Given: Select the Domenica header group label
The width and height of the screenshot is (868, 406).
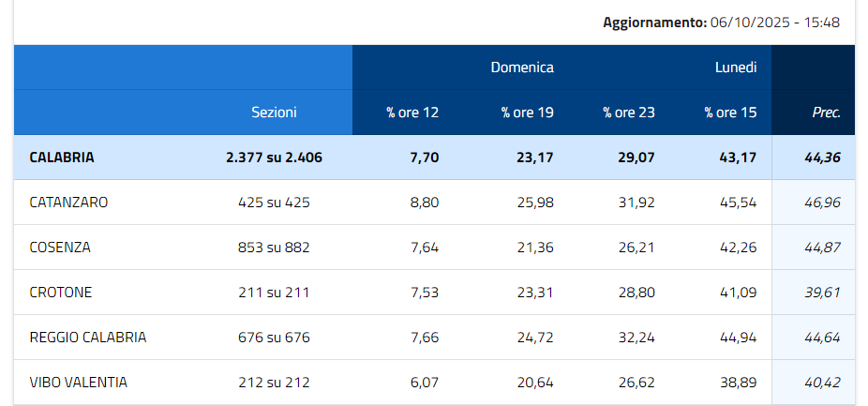Looking at the screenshot, I should coord(522,68).
